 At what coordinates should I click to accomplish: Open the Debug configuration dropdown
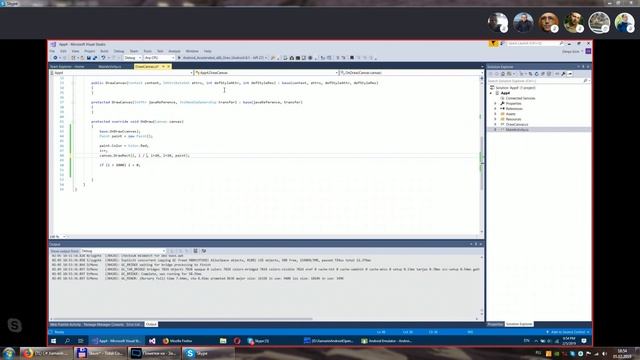point(133,58)
